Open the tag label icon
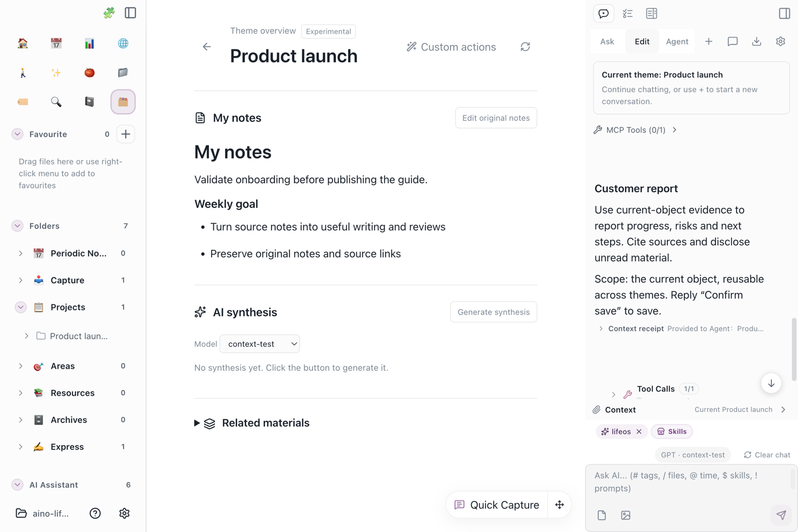 [23, 102]
